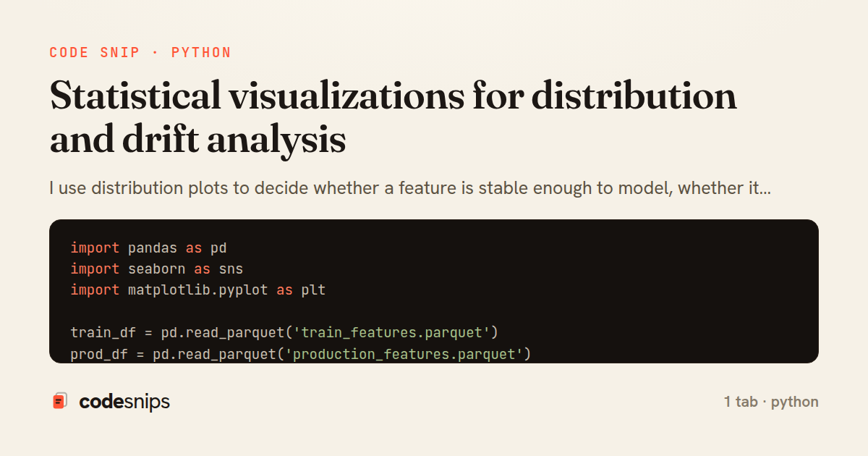Screen dimensions: 868x456
Task: Click the codesnips logo icon
Action: 59,401
